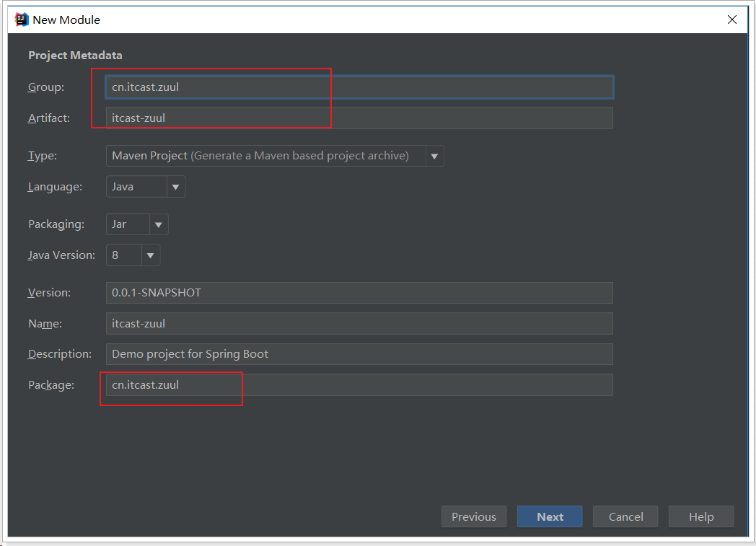The width and height of the screenshot is (756, 546).
Task: Close the New Module dialog
Action: [x=732, y=20]
